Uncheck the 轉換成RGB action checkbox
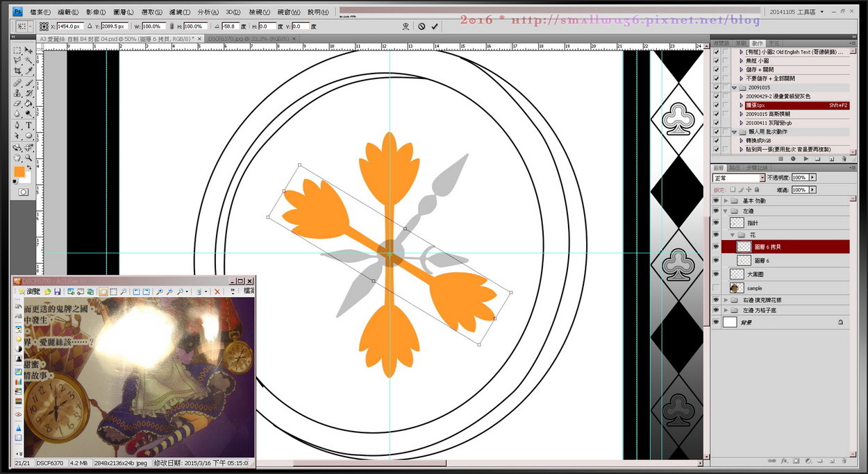Screen dimensions: 868x474 tap(717, 140)
